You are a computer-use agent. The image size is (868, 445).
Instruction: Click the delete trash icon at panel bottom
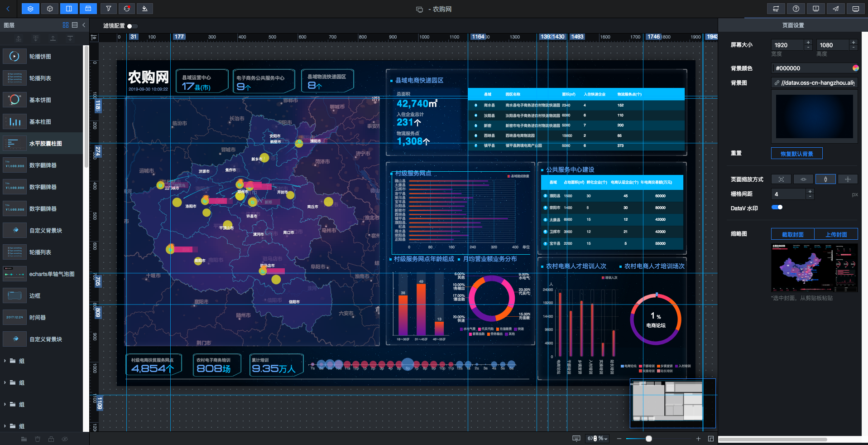(38, 439)
